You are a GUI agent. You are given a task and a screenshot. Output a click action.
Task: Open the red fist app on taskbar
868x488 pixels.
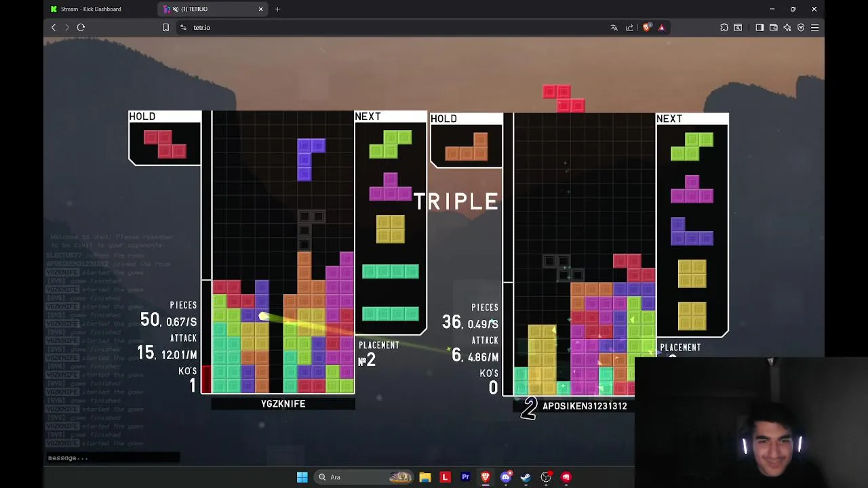point(566,477)
